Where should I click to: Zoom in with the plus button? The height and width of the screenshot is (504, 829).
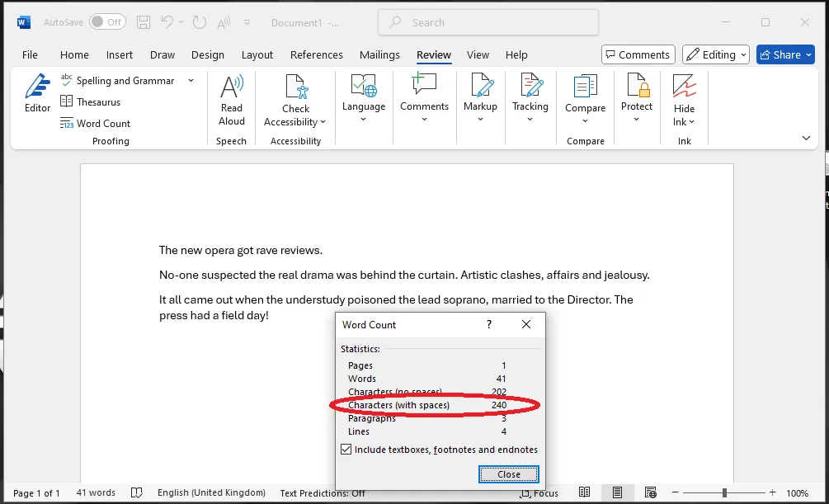click(772, 492)
